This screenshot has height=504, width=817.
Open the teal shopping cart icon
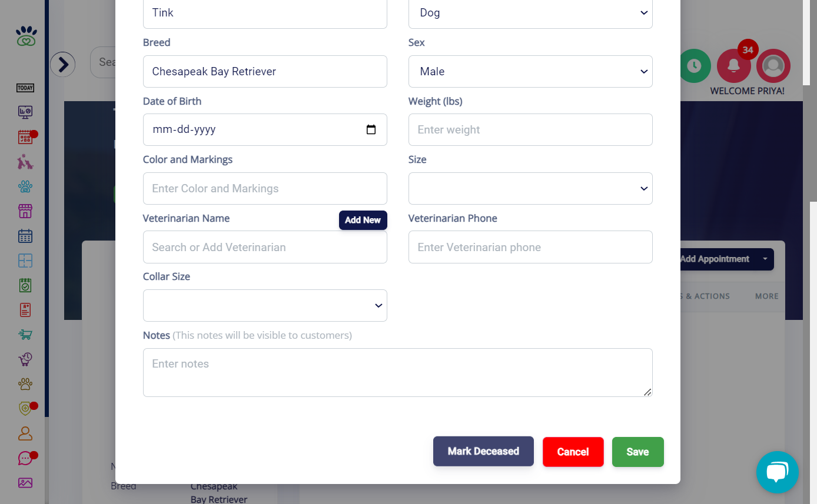tap(25, 335)
